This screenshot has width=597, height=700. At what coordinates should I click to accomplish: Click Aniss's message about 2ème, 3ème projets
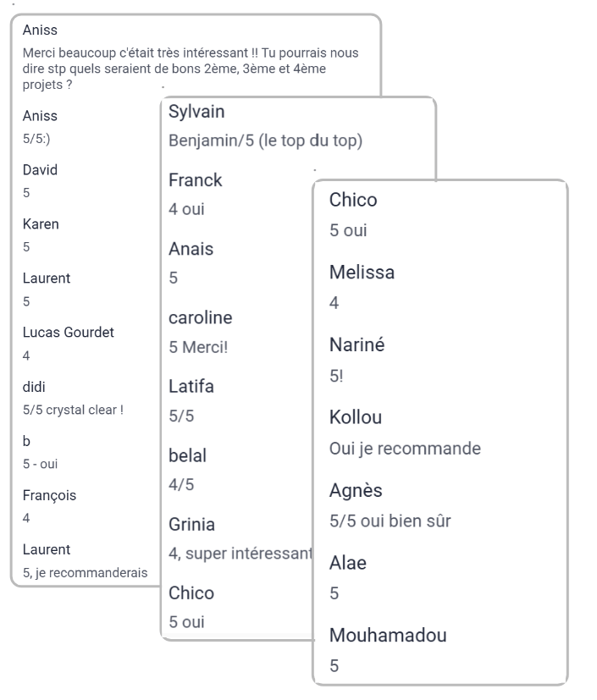191,69
